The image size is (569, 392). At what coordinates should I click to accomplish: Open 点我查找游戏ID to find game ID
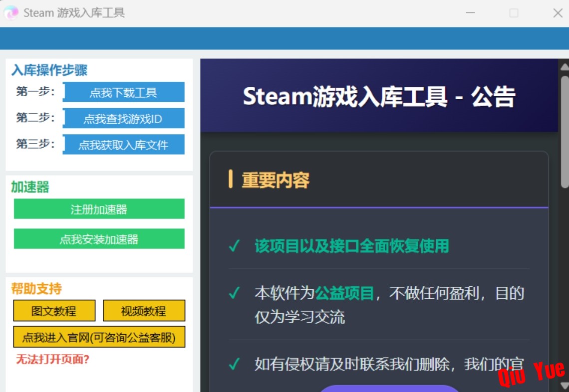[123, 118]
